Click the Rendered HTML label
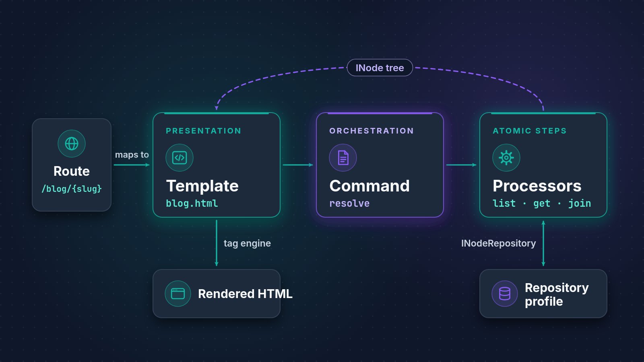 click(x=245, y=294)
